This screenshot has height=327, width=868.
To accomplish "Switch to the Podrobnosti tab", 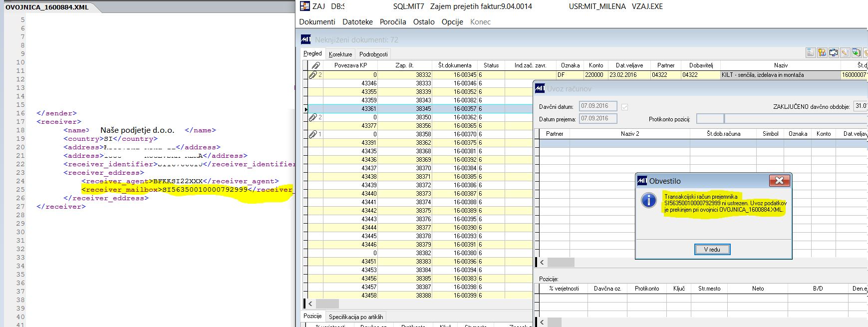I will 373,54.
